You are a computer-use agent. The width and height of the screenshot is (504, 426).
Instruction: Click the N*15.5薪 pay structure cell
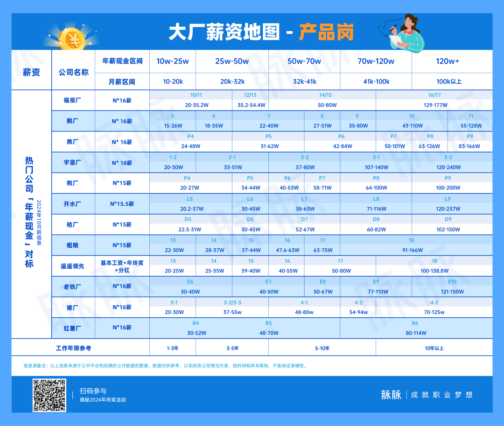pos(122,204)
